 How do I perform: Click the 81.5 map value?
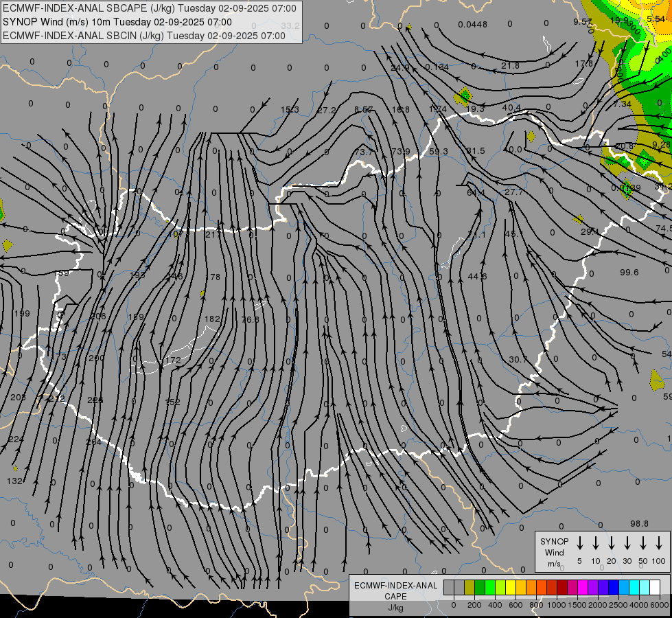point(475,150)
